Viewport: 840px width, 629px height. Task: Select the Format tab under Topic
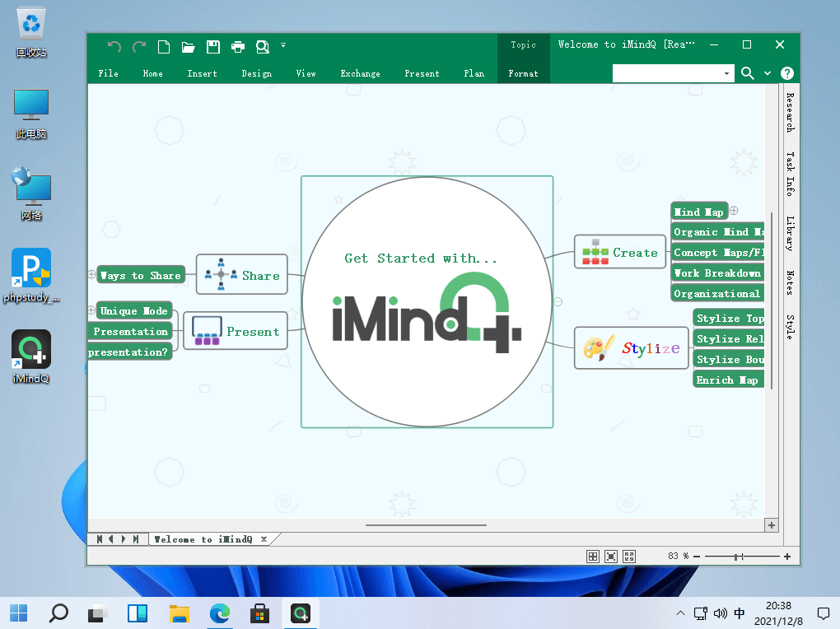(524, 73)
